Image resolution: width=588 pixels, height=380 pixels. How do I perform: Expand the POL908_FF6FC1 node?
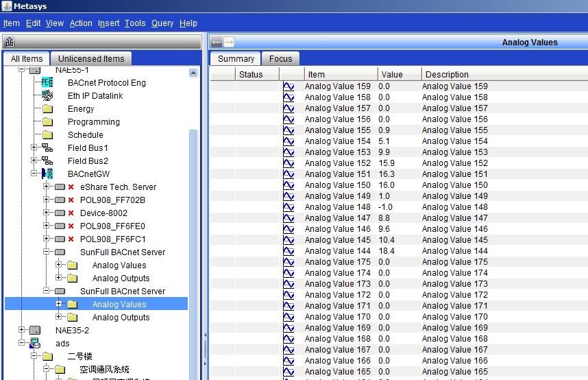[x=46, y=239]
